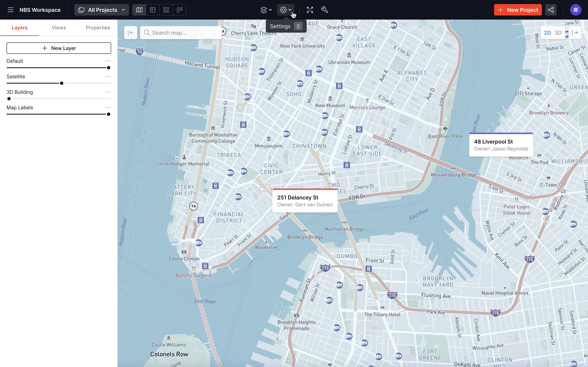Open the layers stack dropdown
The height and width of the screenshot is (367, 588).
tap(266, 10)
